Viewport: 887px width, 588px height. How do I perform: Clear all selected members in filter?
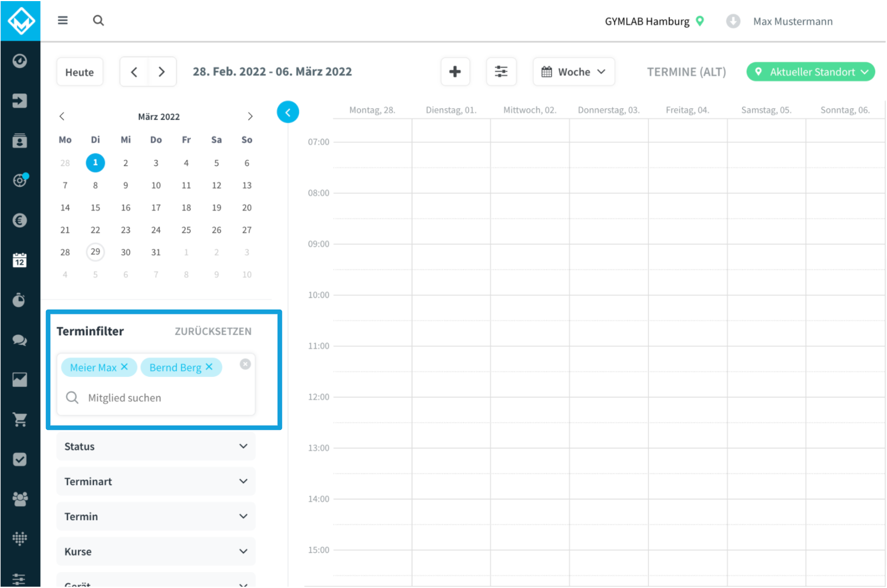[x=246, y=364]
